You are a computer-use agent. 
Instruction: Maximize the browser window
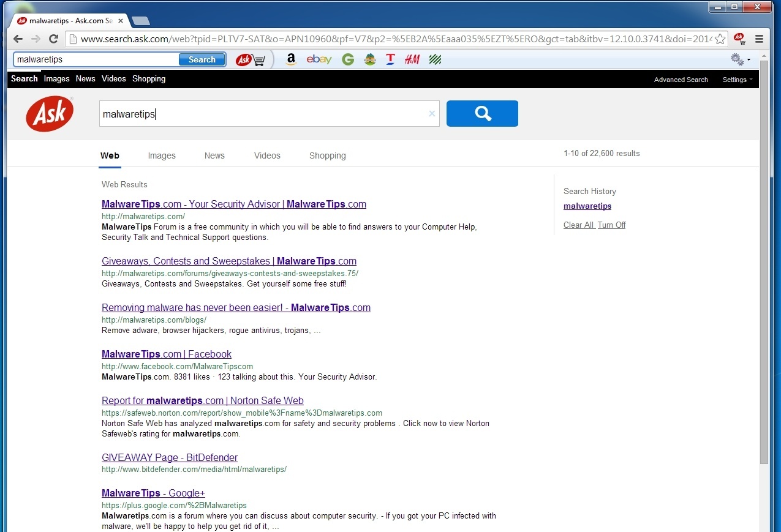coord(734,6)
